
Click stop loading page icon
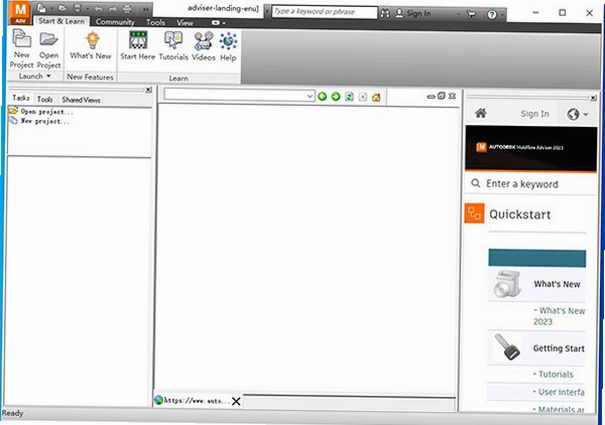pyautogui.click(x=363, y=97)
